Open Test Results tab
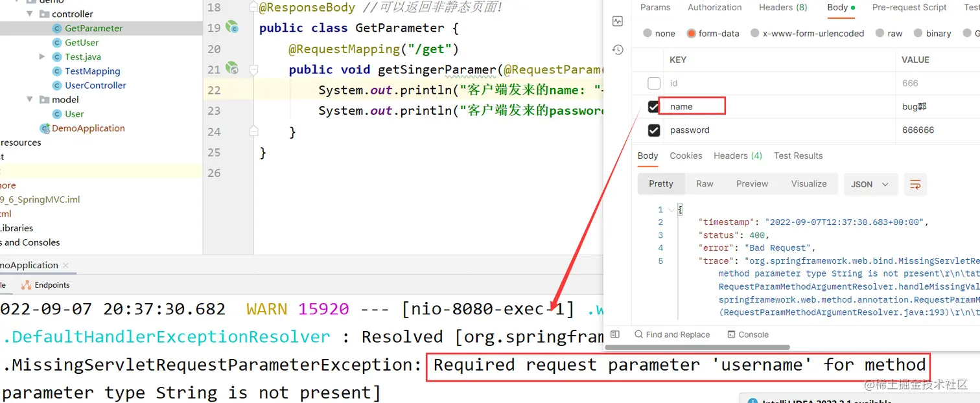This screenshot has width=980, height=403. tap(798, 155)
